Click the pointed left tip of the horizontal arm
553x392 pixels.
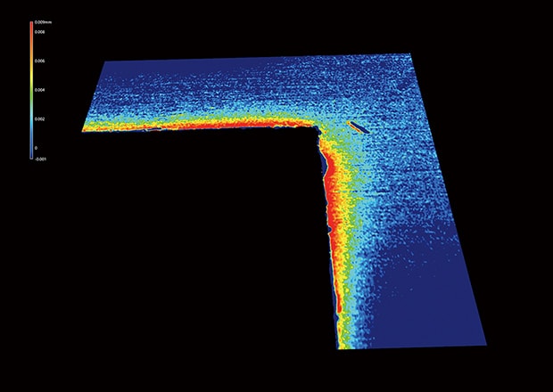pos(84,129)
